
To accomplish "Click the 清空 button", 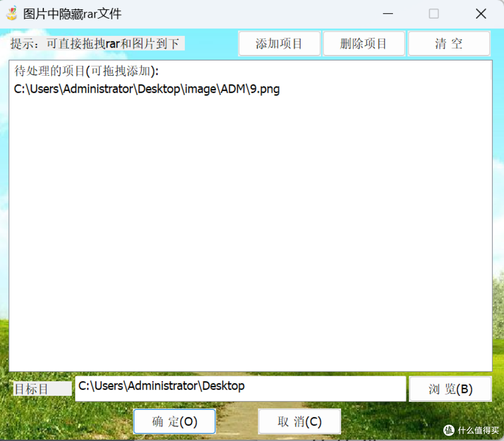I will pyautogui.click(x=449, y=44).
